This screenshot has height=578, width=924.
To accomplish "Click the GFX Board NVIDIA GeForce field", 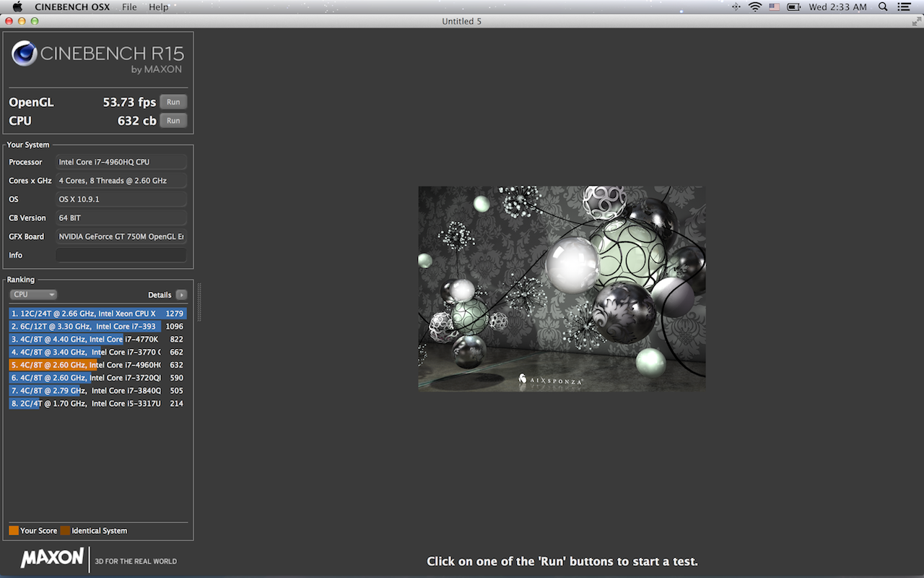I will (121, 236).
